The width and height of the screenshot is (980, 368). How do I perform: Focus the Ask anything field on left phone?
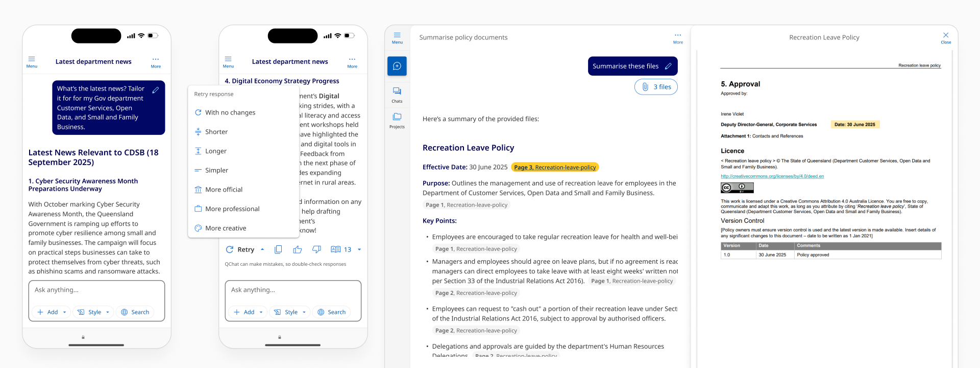click(96, 290)
